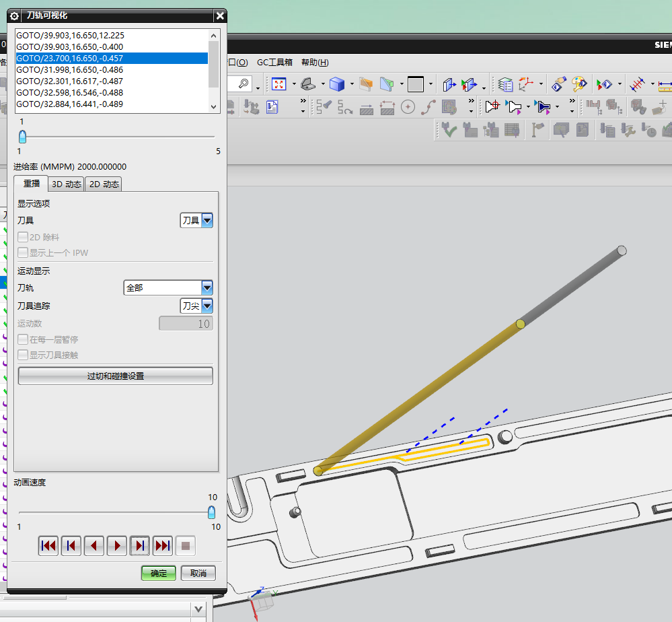Toggle the 2D 除料 checkbox
The width and height of the screenshot is (672, 622).
pyautogui.click(x=24, y=238)
